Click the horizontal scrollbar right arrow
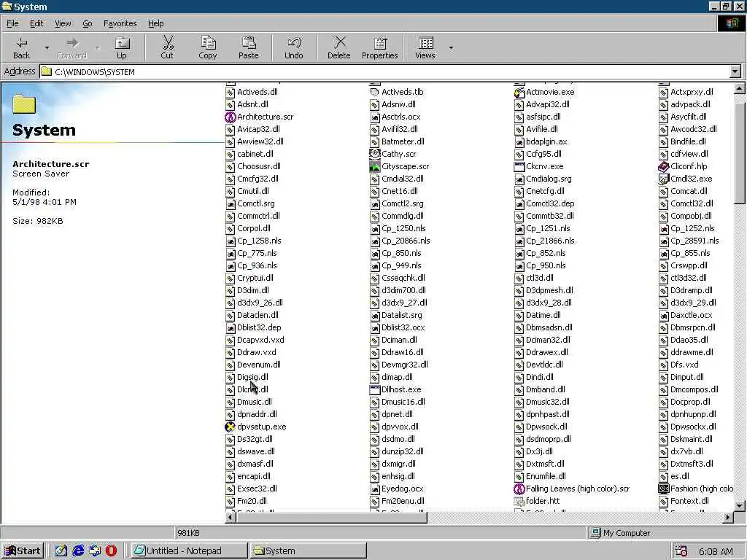Screen dimensions: 747x560 (727, 517)
